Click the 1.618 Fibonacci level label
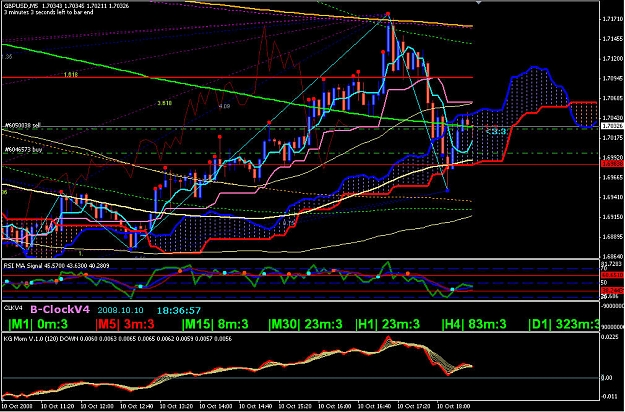Viewport: 625px width, 412px height. (x=71, y=75)
